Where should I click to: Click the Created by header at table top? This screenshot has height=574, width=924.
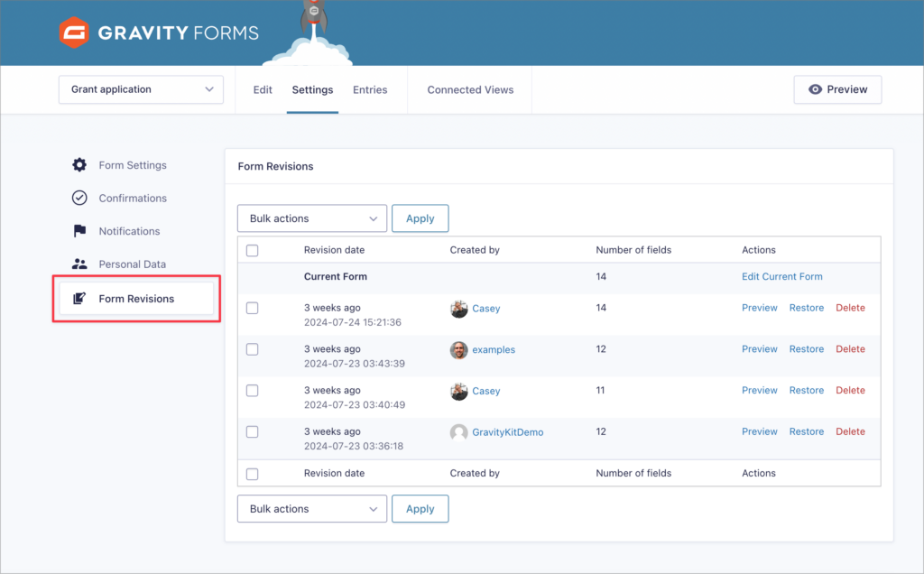tap(475, 250)
